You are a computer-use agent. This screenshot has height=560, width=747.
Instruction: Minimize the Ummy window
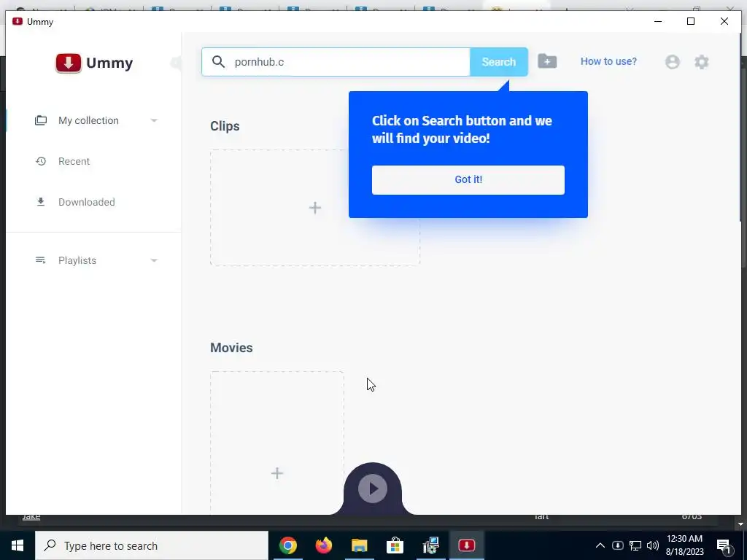point(658,21)
